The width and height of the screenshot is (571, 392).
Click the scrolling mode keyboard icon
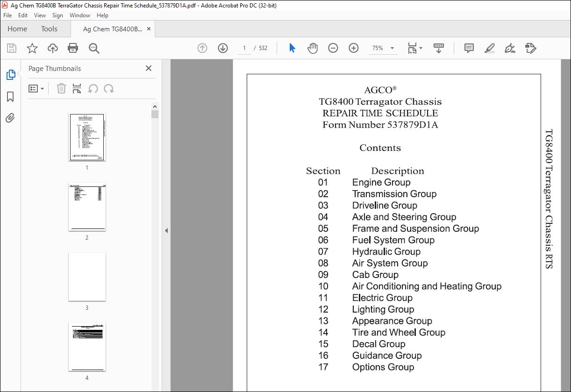point(439,48)
